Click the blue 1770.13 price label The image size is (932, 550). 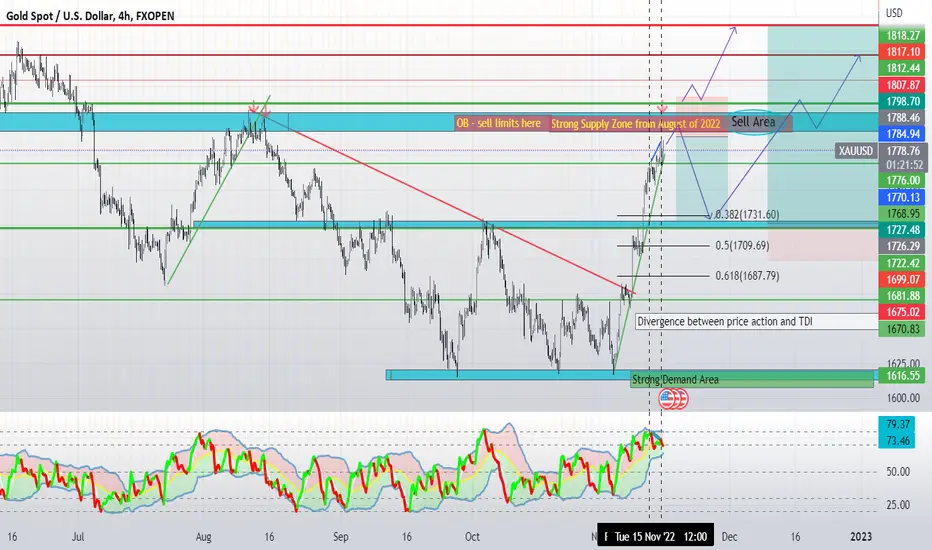[x=903, y=197]
